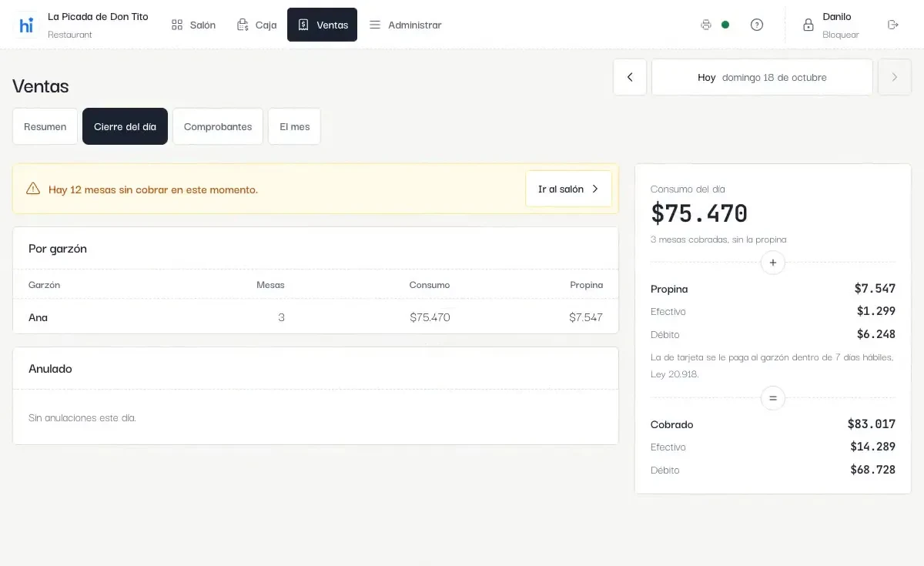Click waiter name 'Ana' in table
924x566 pixels.
click(x=38, y=317)
